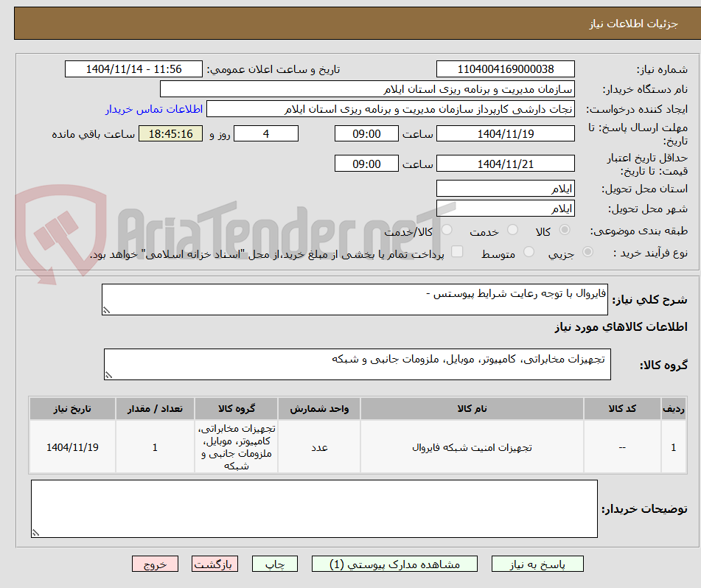The image size is (701, 588).
Task: Click resize handle of شرح کلی نیاز textarea
Action: coord(106,310)
